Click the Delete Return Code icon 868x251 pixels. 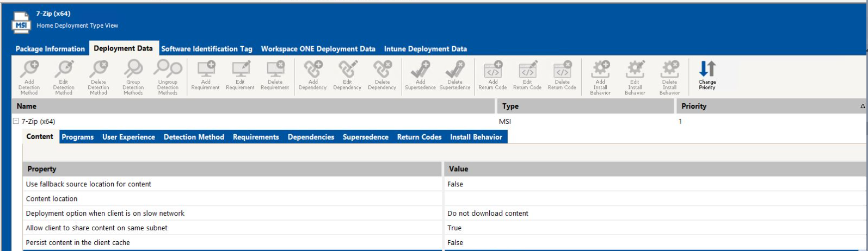[562, 70]
